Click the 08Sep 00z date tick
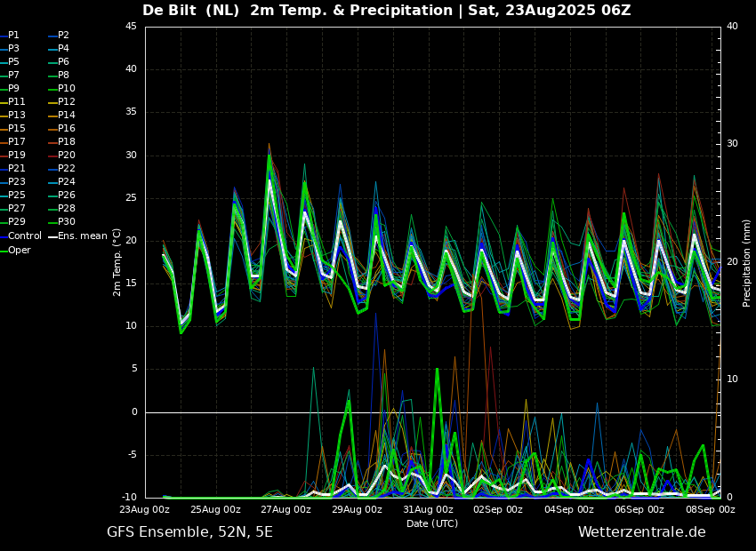The height and width of the screenshot is (551, 756). point(710,510)
